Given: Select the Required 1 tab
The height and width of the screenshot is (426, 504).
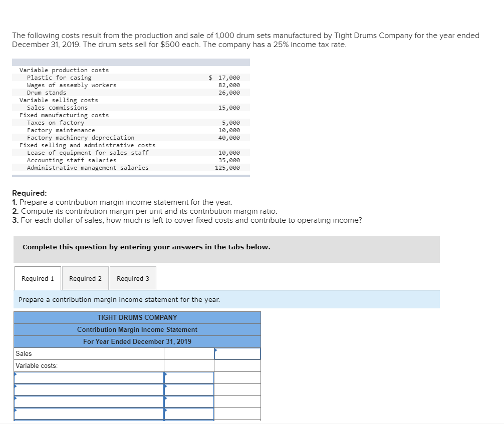Looking at the screenshot, I should tap(37, 278).
